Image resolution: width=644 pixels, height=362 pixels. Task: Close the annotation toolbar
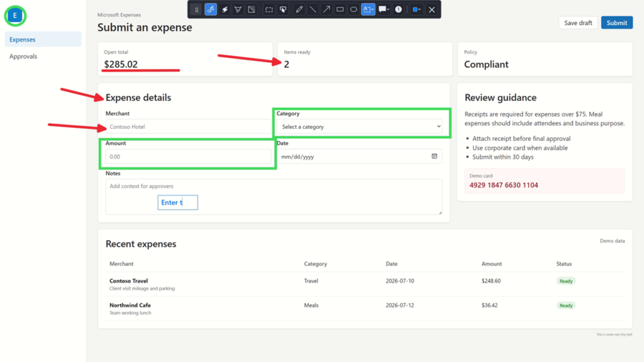point(431,9)
